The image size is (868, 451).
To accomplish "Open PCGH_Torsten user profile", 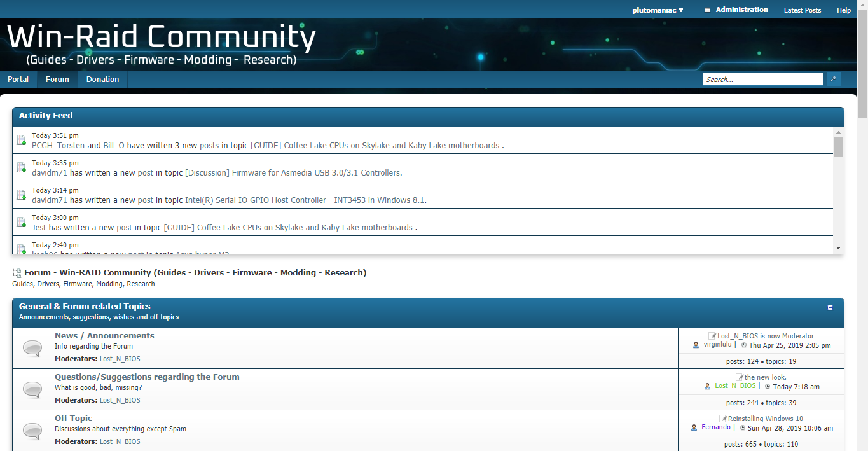I will (x=58, y=146).
